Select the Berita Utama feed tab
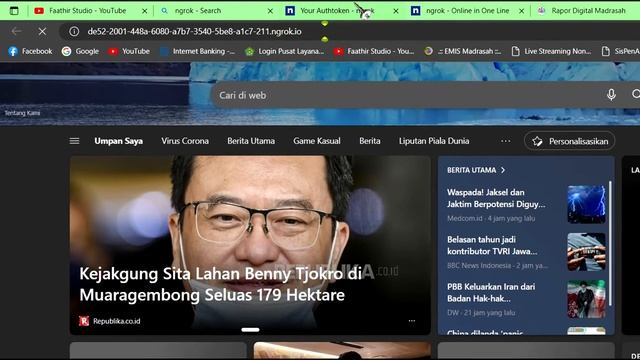The width and height of the screenshot is (640, 360). pos(251,141)
